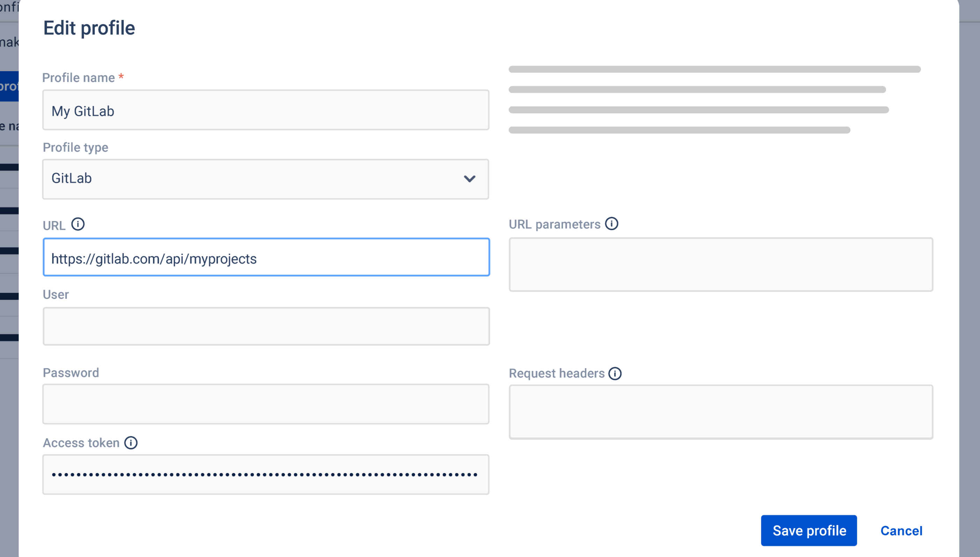Focus the masked Access token field

(x=265, y=475)
